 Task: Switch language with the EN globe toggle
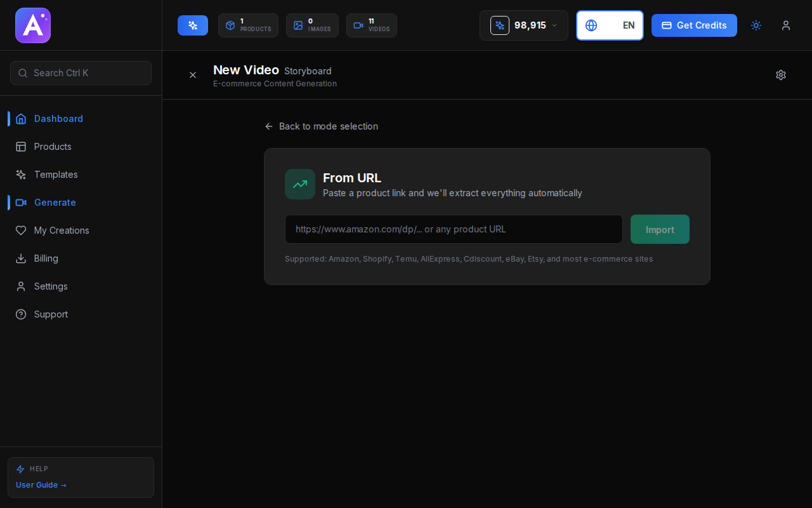[x=610, y=25]
